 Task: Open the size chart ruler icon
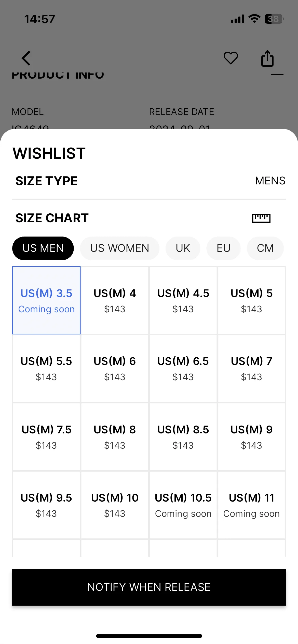[261, 218]
